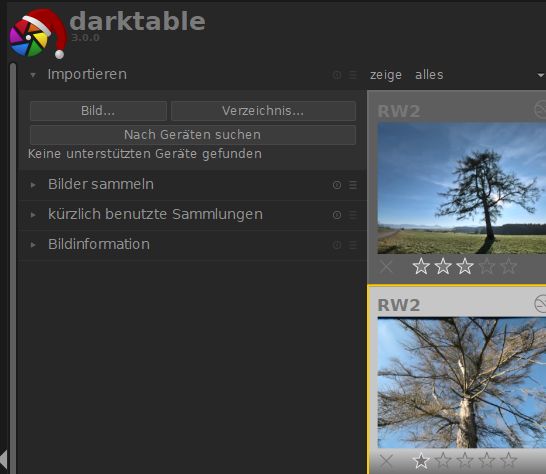Set selected image rating to one star

[421, 461]
